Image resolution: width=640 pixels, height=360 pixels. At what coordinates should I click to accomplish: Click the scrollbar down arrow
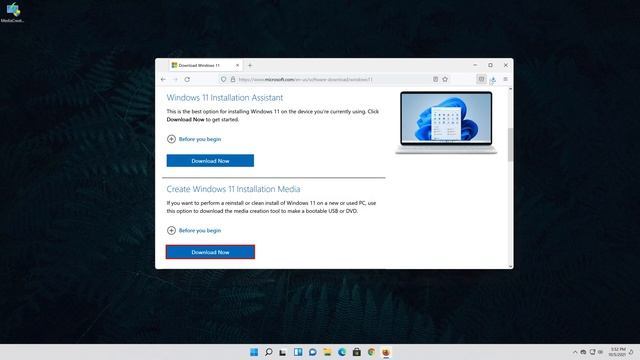(510, 267)
